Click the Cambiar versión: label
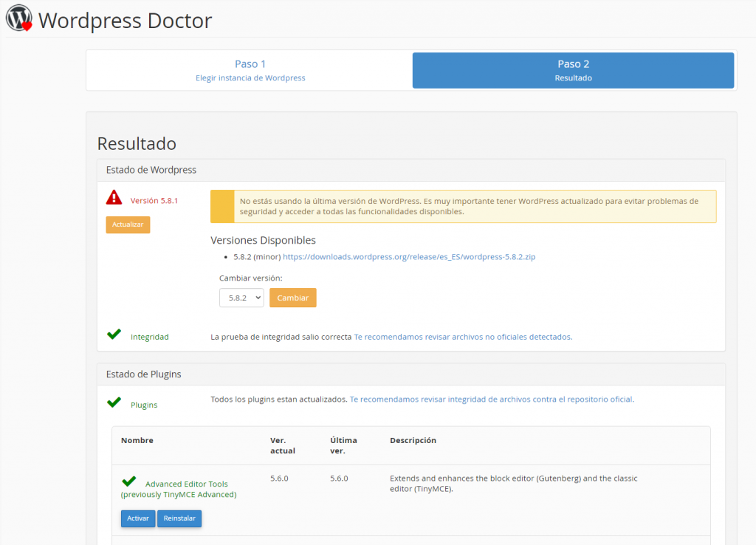Screen dimensions: 756x545 tap(251, 278)
